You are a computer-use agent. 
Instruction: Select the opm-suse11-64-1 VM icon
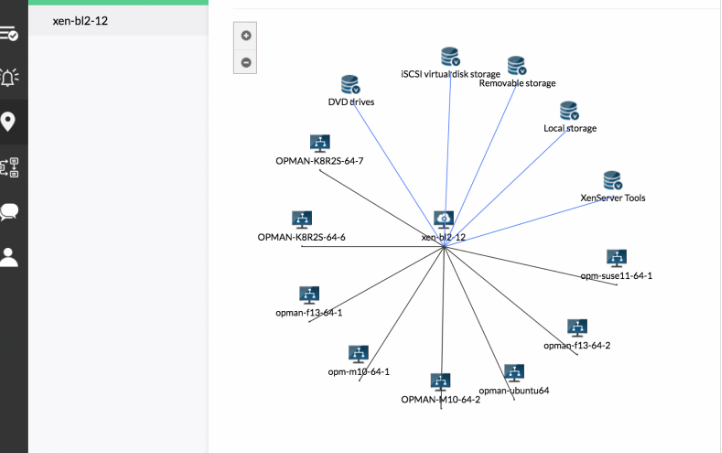[617, 258]
